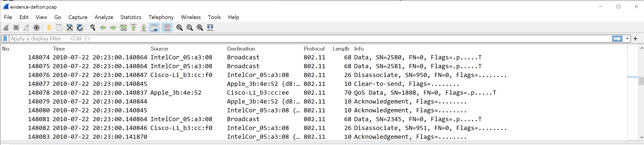
Task: Select packet 148083 row
Action: (314, 137)
